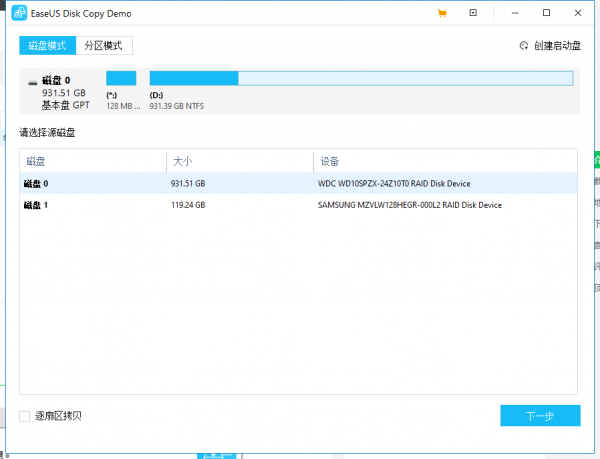Click the 大小 column header
The height and width of the screenshot is (459, 600).
240,161
